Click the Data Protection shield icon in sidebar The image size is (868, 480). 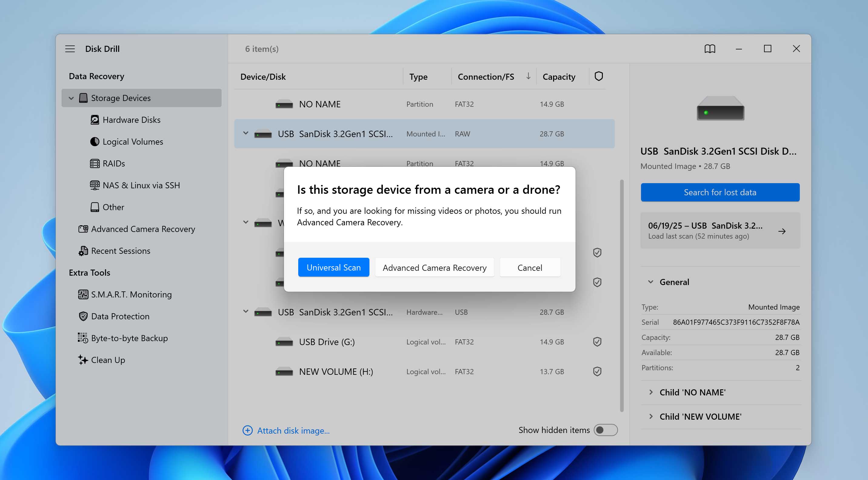pyautogui.click(x=83, y=316)
